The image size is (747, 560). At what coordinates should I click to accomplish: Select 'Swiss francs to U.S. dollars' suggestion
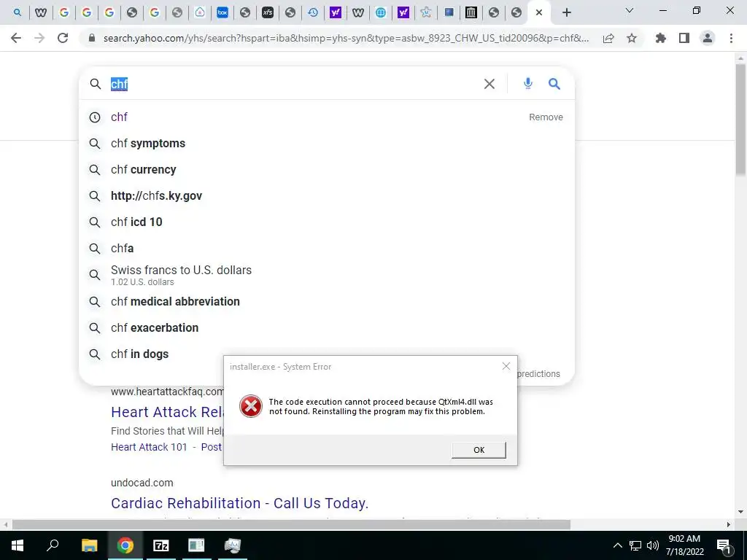[326, 275]
